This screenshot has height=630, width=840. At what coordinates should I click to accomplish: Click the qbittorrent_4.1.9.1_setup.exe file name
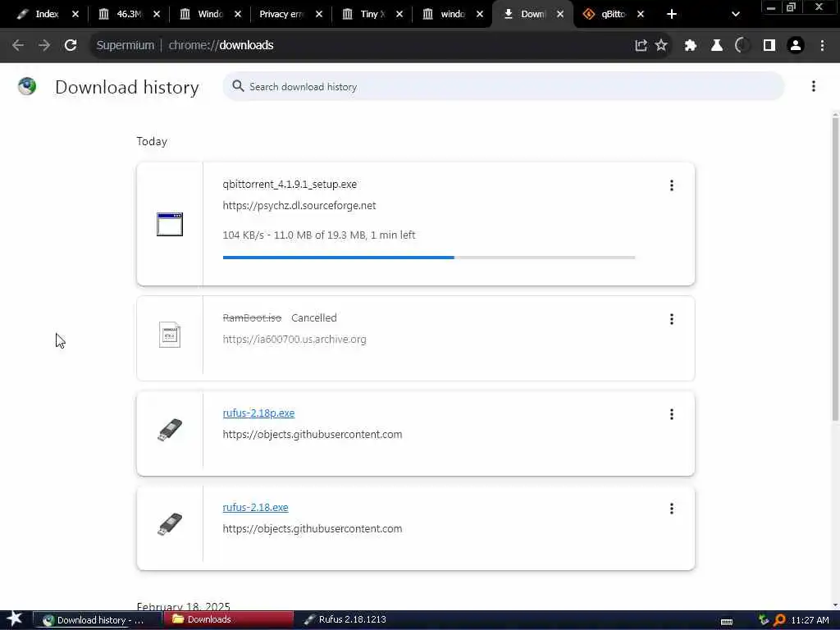coord(290,185)
